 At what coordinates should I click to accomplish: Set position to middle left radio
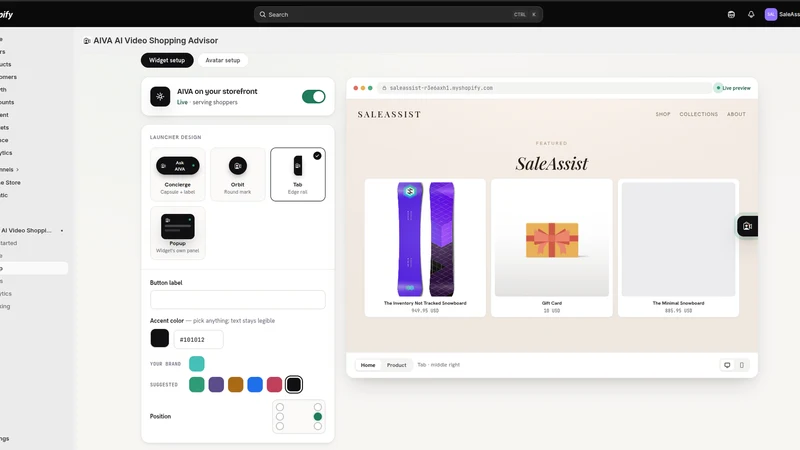(280, 416)
